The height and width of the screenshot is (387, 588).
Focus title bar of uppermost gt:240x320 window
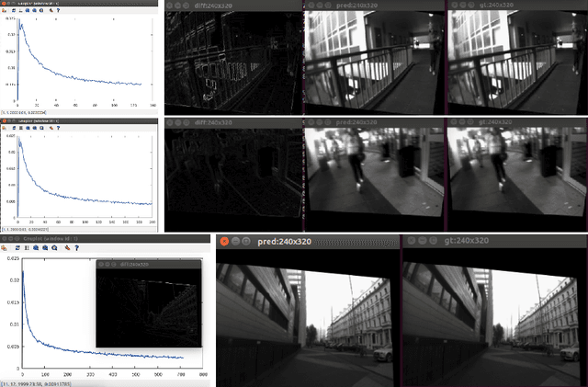click(x=517, y=6)
